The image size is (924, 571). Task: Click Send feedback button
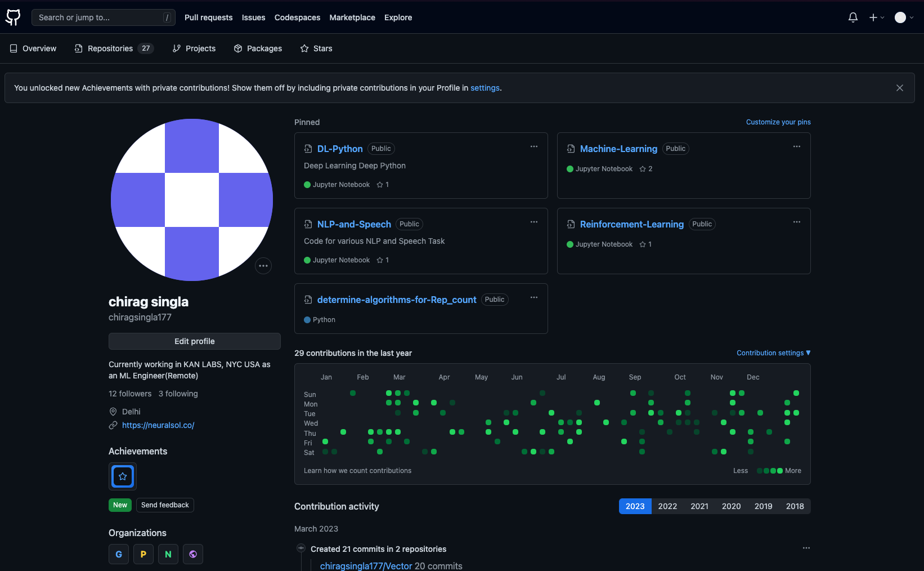pos(165,505)
